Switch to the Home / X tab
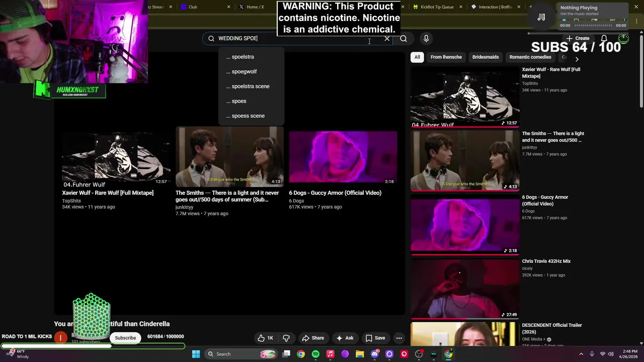The height and width of the screenshot is (362, 644). pos(255,7)
